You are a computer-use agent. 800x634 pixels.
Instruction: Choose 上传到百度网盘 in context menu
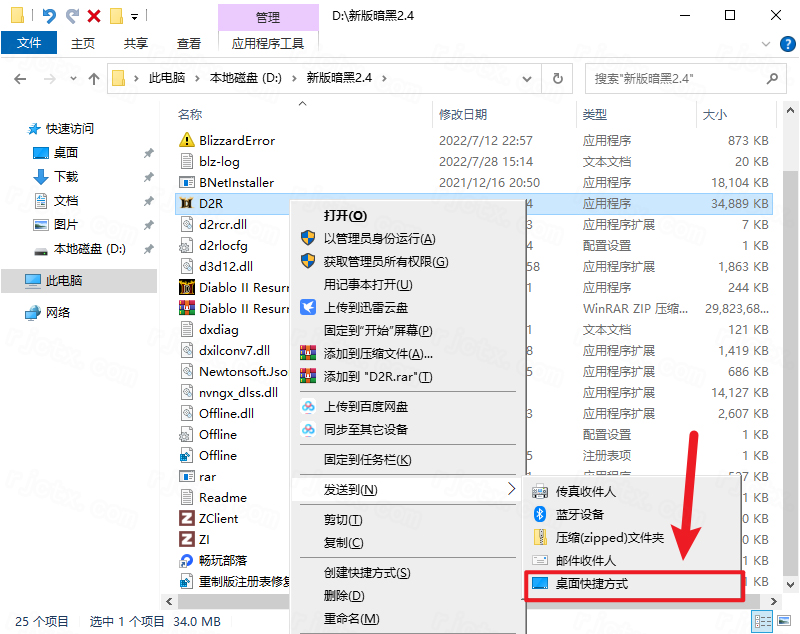(x=366, y=406)
